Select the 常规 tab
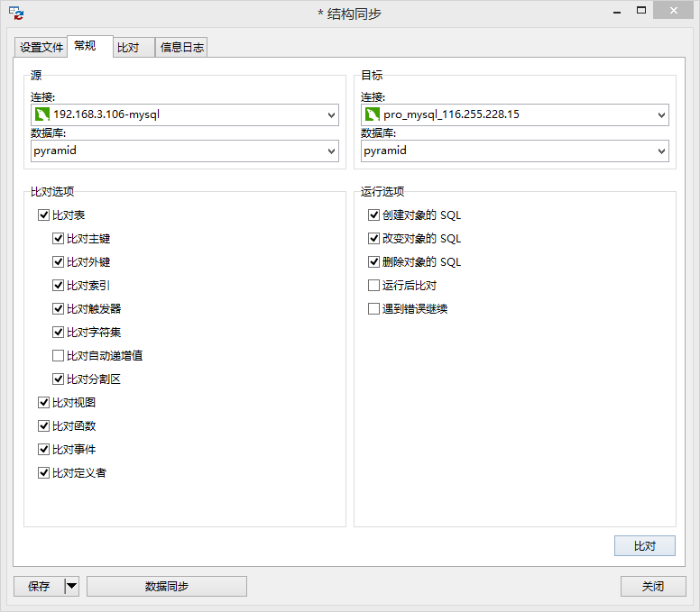Screen dimensions: 700x612 tap(89, 46)
